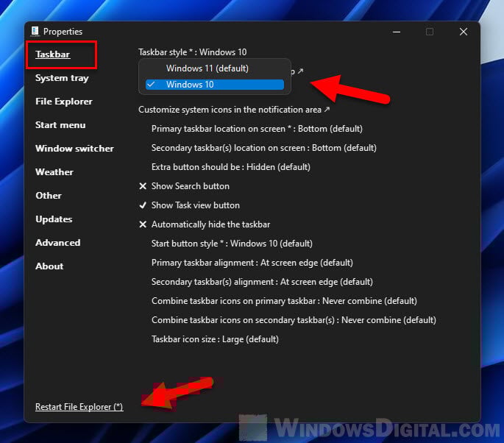Change Primary taskbar alignment setting
504x443 pixels.
(x=252, y=263)
